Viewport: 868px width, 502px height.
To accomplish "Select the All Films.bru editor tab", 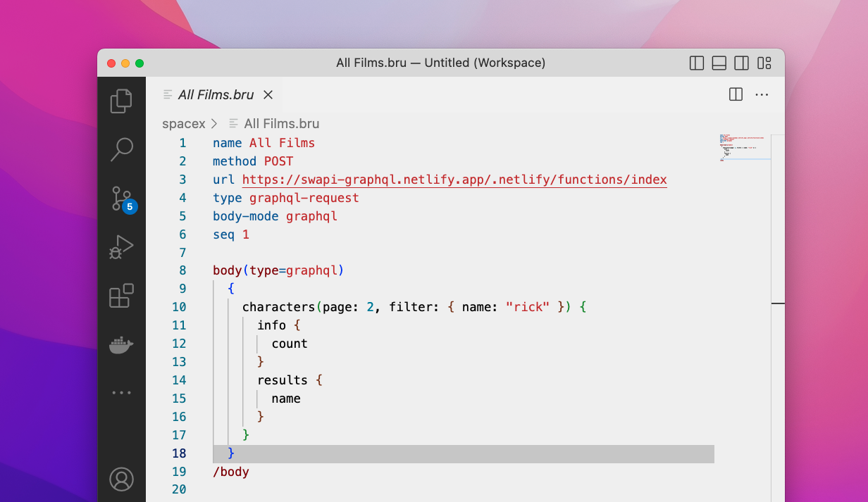I will 217,94.
